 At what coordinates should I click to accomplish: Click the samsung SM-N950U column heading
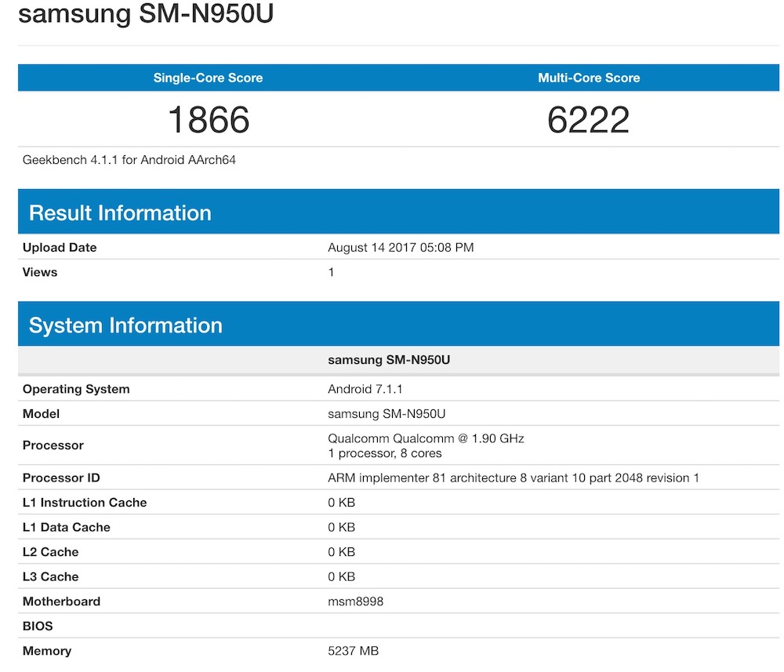[389, 360]
